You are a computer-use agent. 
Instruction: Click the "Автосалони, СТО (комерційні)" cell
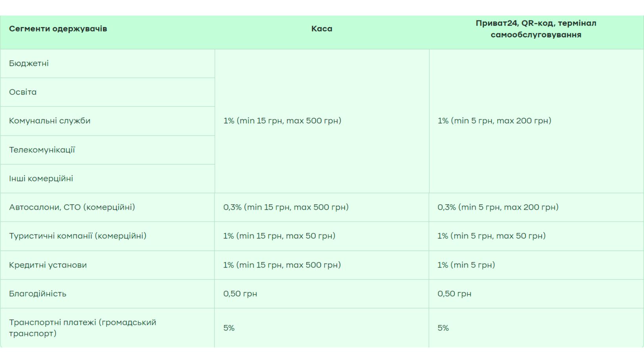(x=72, y=207)
